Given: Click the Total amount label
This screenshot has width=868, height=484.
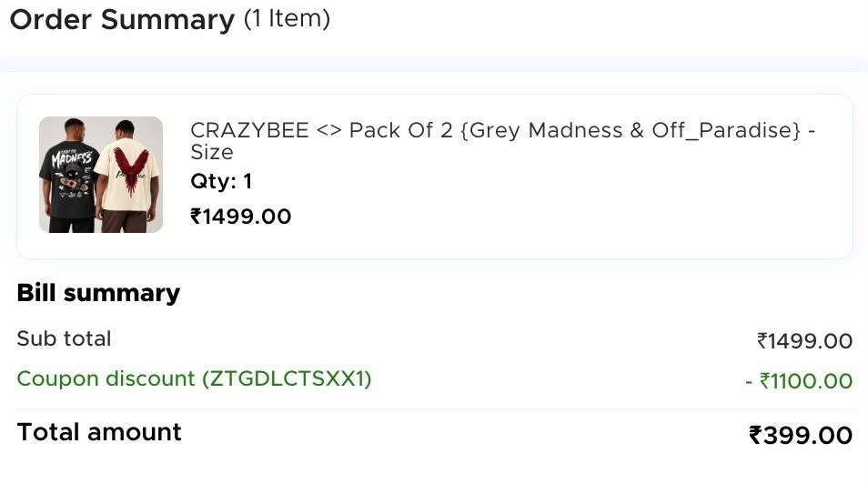Looking at the screenshot, I should click(x=99, y=432).
